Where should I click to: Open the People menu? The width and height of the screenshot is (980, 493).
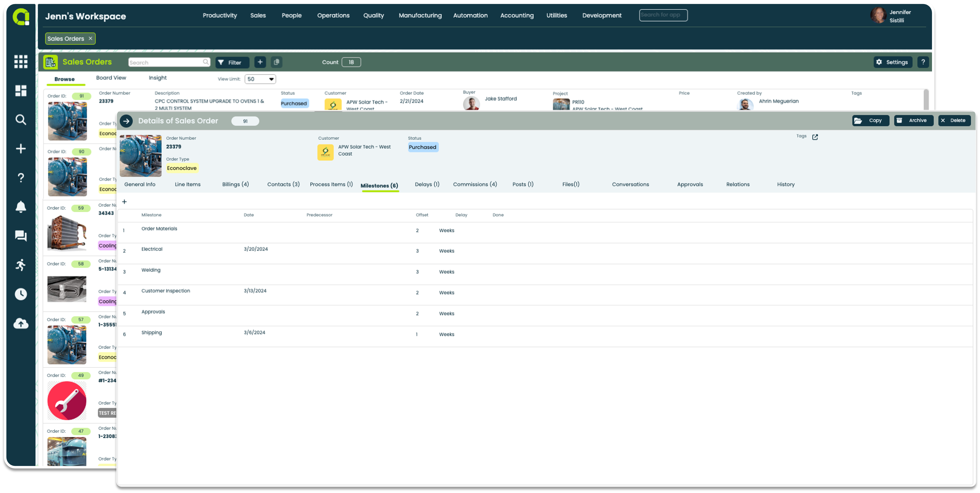(291, 15)
